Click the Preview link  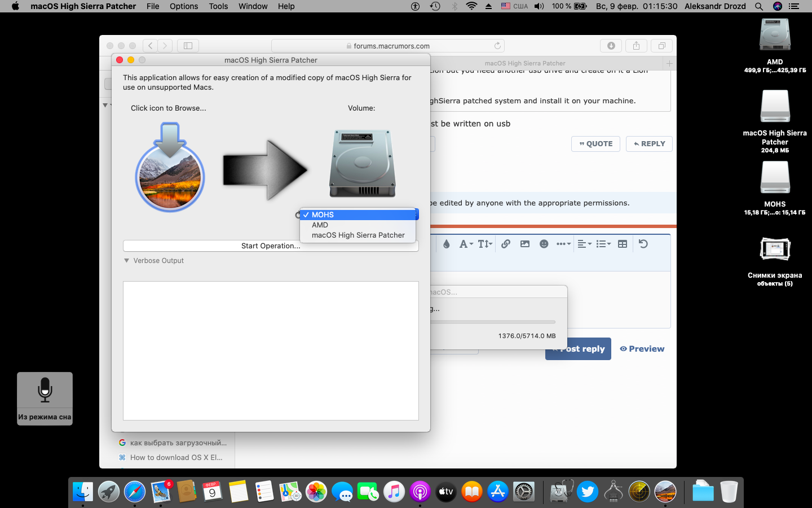coord(642,349)
